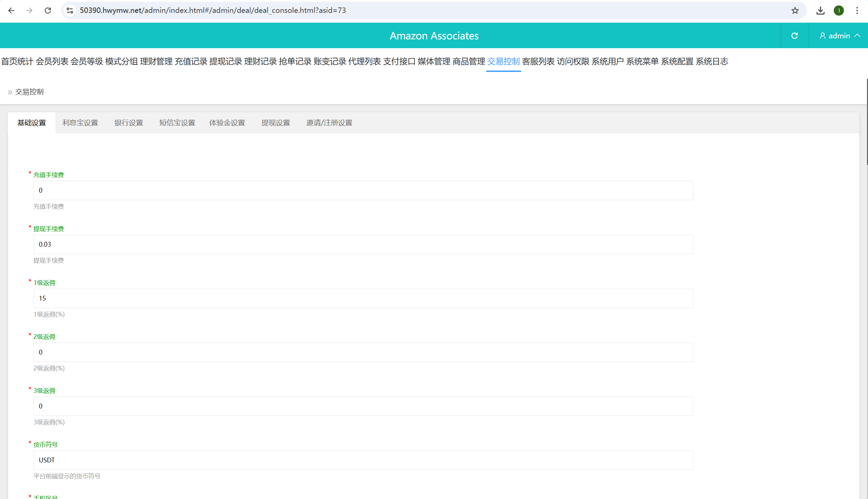
Task: Open the 会员列表 menu item
Action: tap(52, 61)
